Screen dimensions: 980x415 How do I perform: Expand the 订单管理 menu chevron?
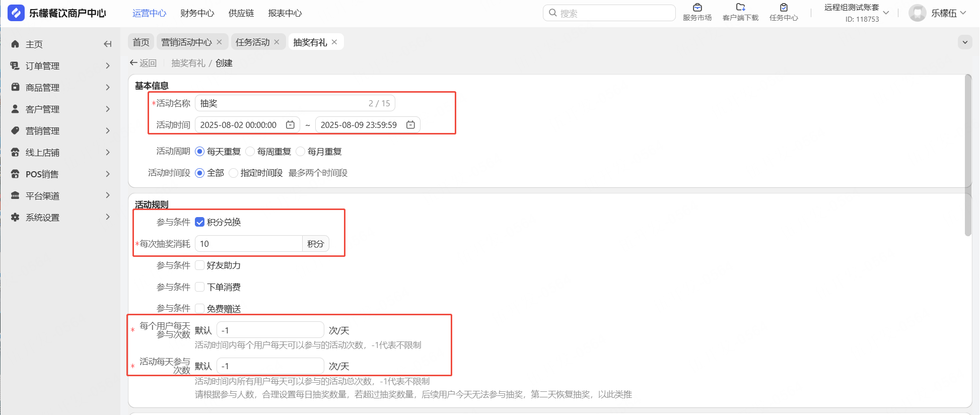tap(108, 66)
